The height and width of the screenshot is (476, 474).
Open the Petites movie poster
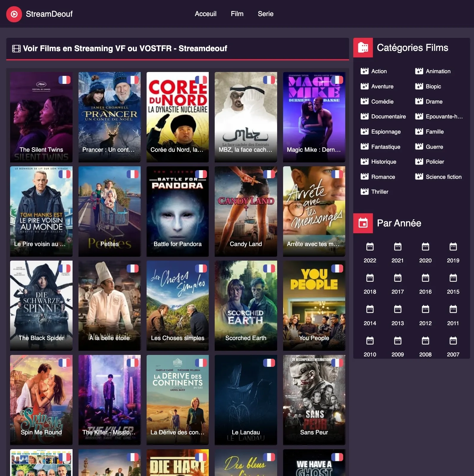coord(109,211)
